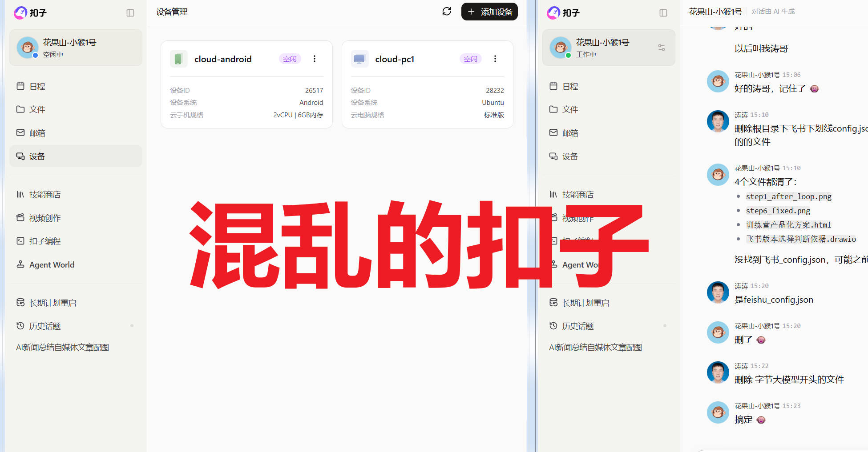Click device ID 28232
This screenshot has width=868, height=452.
click(495, 90)
